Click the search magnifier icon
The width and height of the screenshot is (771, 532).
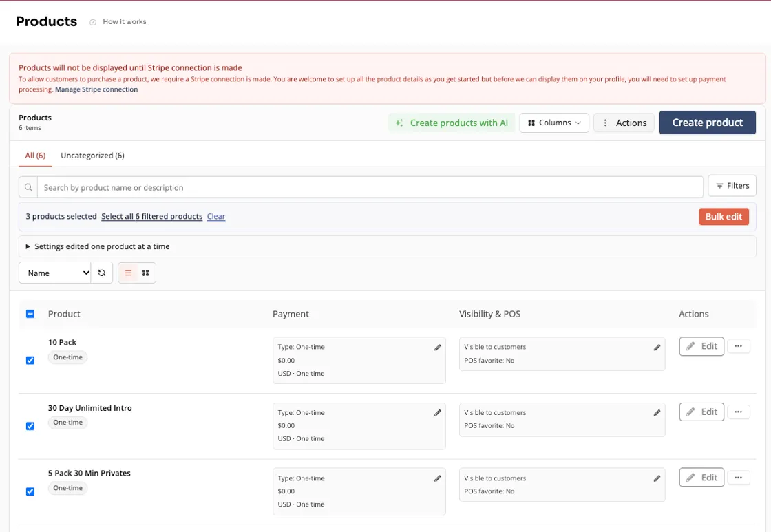click(28, 187)
